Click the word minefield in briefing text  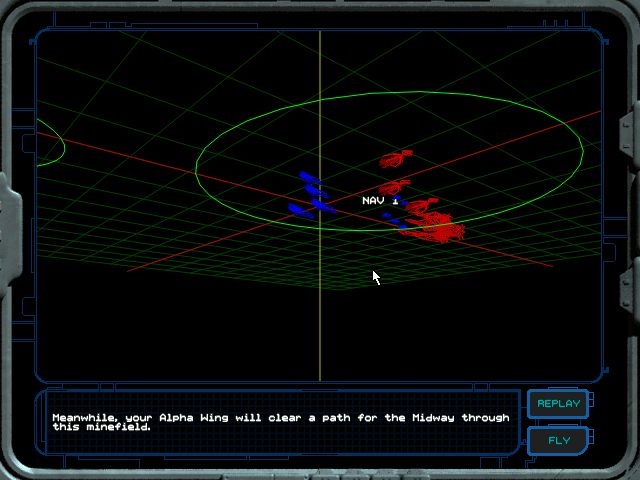(115, 427)
